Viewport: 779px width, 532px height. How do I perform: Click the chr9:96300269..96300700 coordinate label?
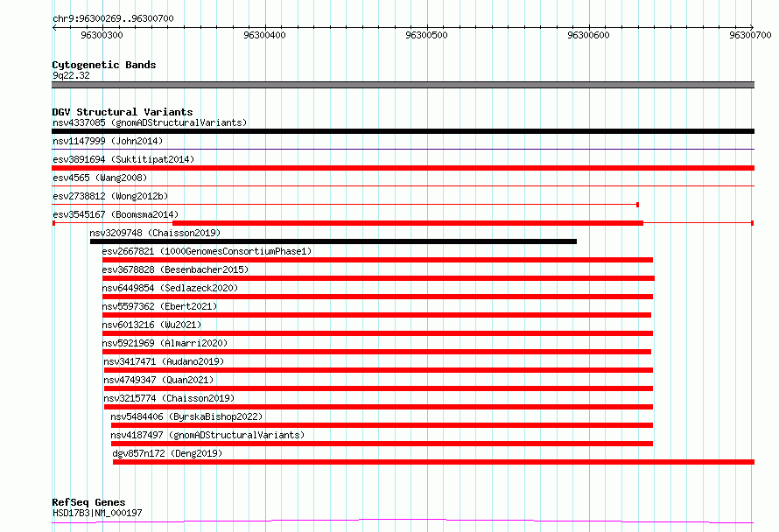coord(113,18)
